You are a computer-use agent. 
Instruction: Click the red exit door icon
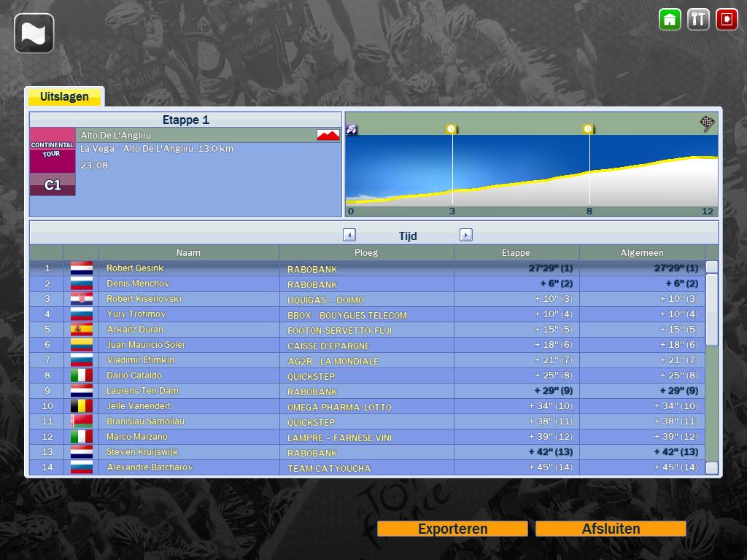coord(727,20)
